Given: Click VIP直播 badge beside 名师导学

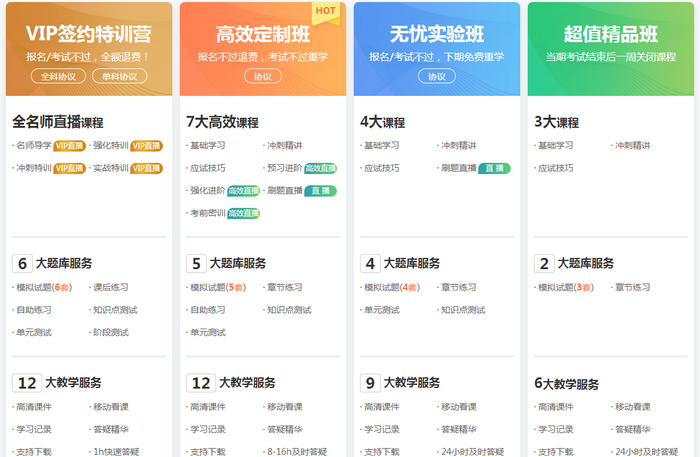Looking at the screenshot, I should pyautogui.click(x=69, y=146).
